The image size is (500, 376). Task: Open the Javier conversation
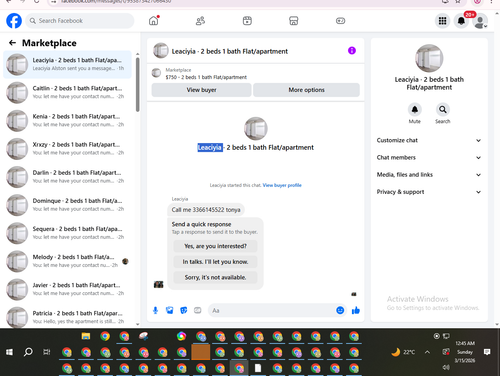(x=68, y=289)
